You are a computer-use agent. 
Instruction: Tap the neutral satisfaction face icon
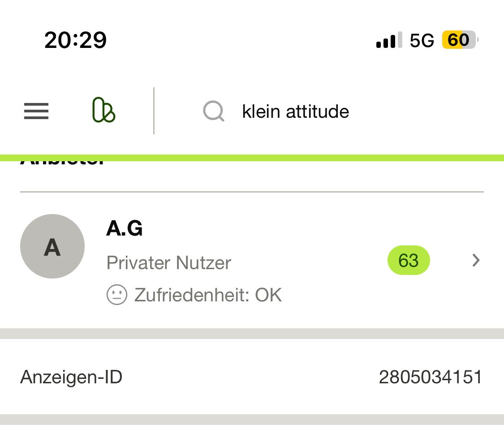(x=117, y=295)
